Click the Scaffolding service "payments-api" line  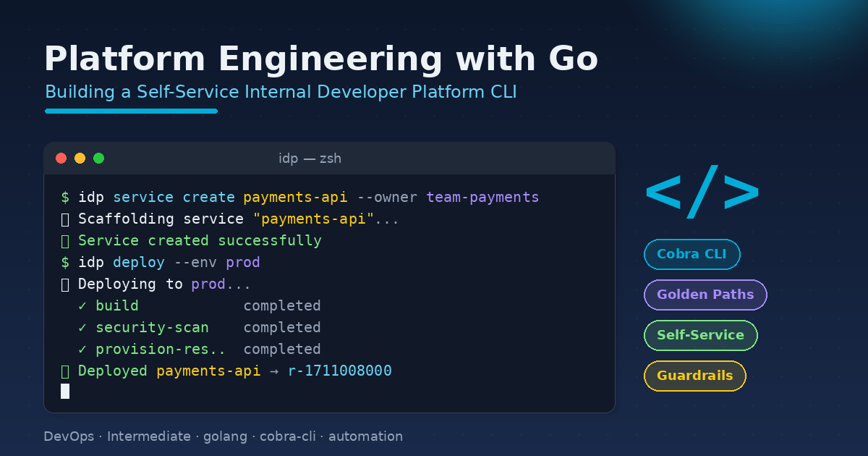[x=230, y=219]
